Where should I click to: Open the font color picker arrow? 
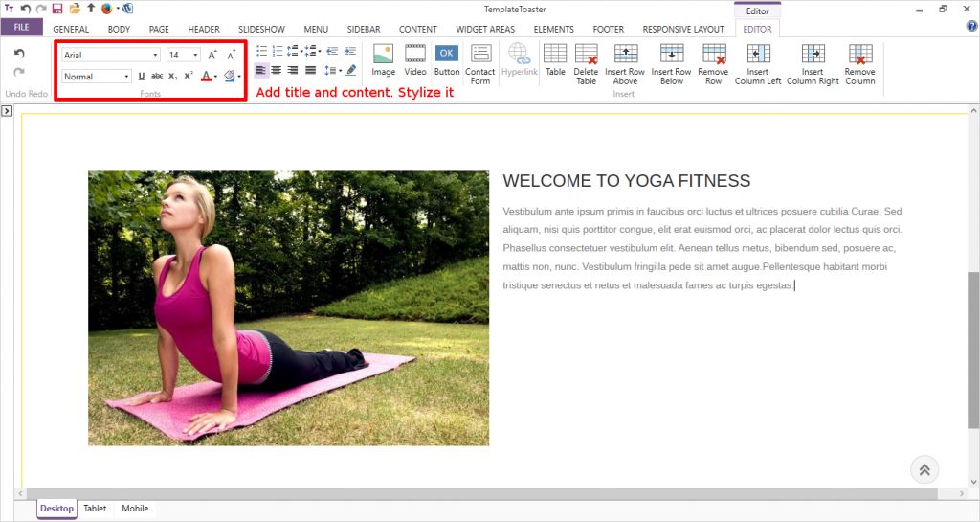pos(216,77)
